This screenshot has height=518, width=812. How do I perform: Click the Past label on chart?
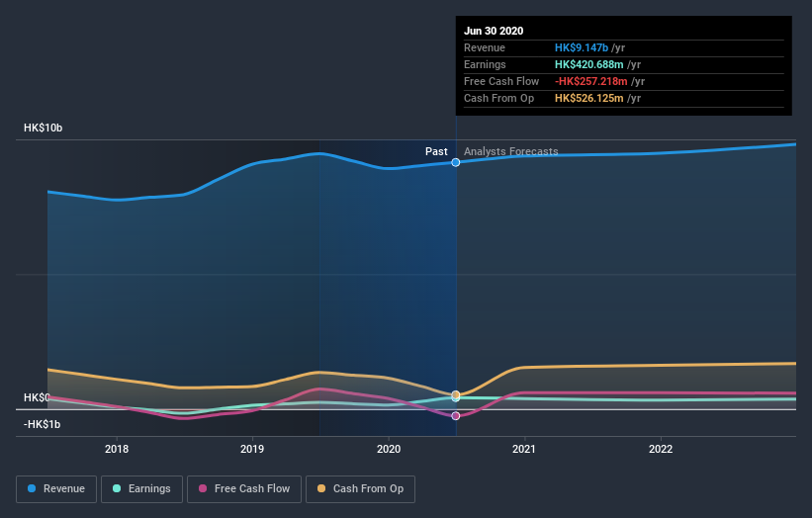coord(436,151)
